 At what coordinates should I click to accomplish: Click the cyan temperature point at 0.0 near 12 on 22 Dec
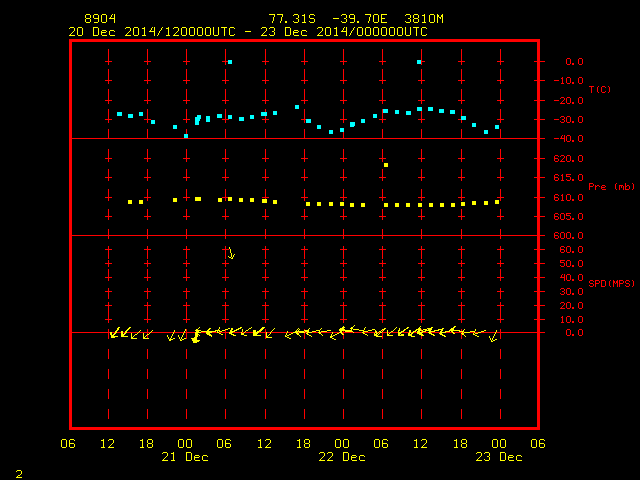pos(419,62)
